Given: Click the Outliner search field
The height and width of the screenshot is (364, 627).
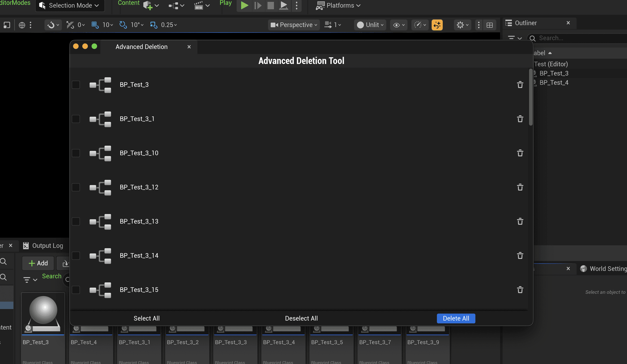Looking at the screenshot, I should point(580,38).
